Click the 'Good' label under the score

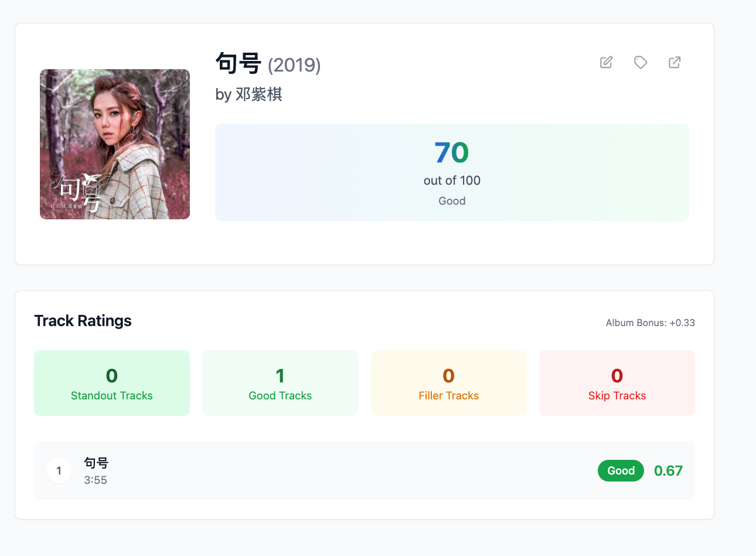point(452,201)
